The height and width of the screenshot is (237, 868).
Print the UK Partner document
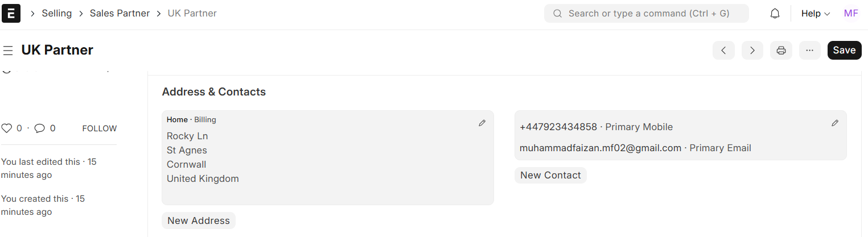781,50
